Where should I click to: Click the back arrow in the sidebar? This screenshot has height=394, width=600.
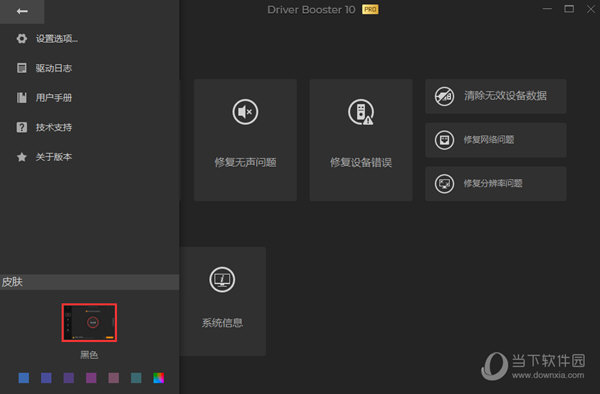pos(22,11)
